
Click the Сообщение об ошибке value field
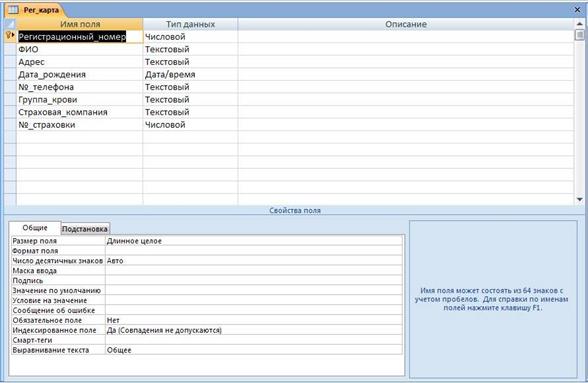coord(254,310)
